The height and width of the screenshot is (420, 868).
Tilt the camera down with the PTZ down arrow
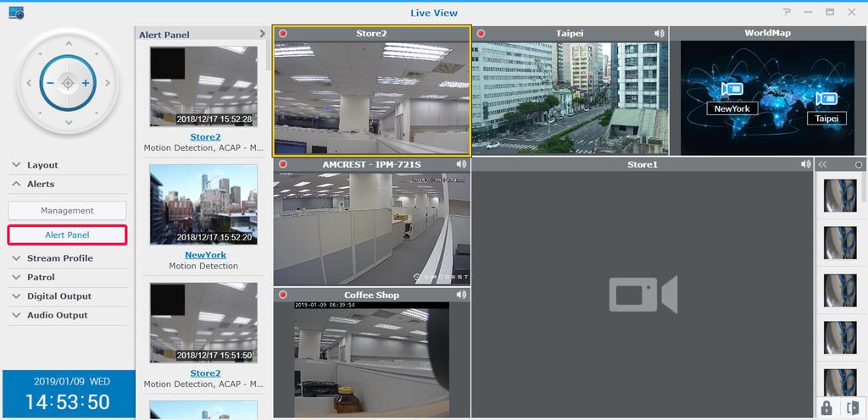68,123
